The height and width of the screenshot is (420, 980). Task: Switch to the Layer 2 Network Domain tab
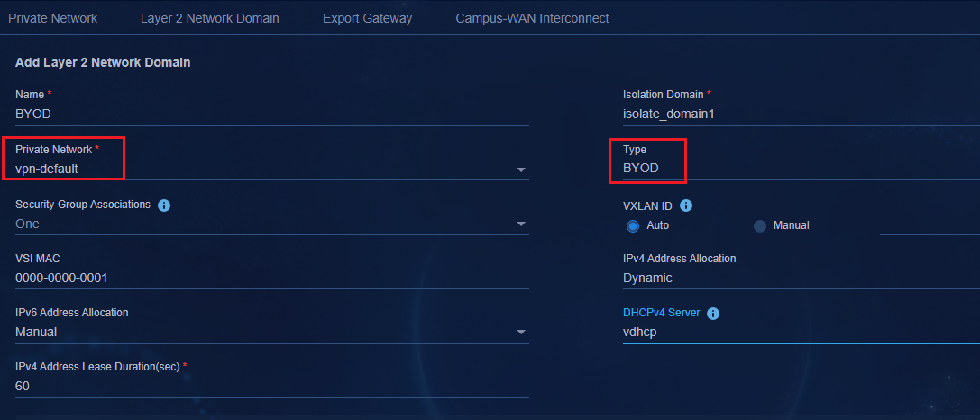click(x=210, y=18)
